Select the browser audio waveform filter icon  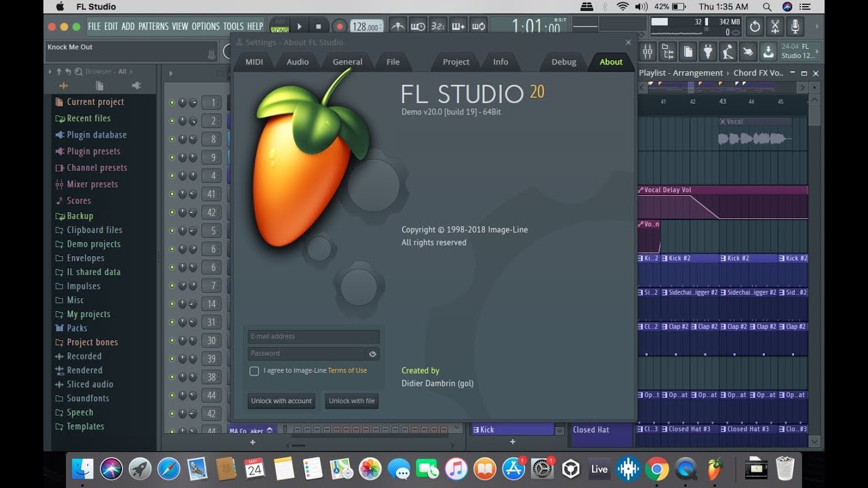(64, 85)
